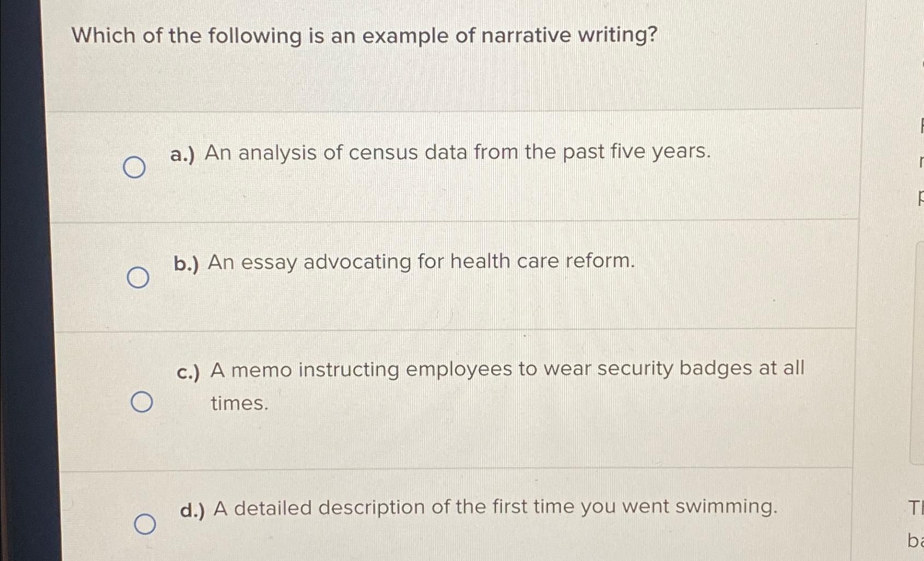Choose the radio button for option c
The image size is (924, 561).
pos(142,402)
